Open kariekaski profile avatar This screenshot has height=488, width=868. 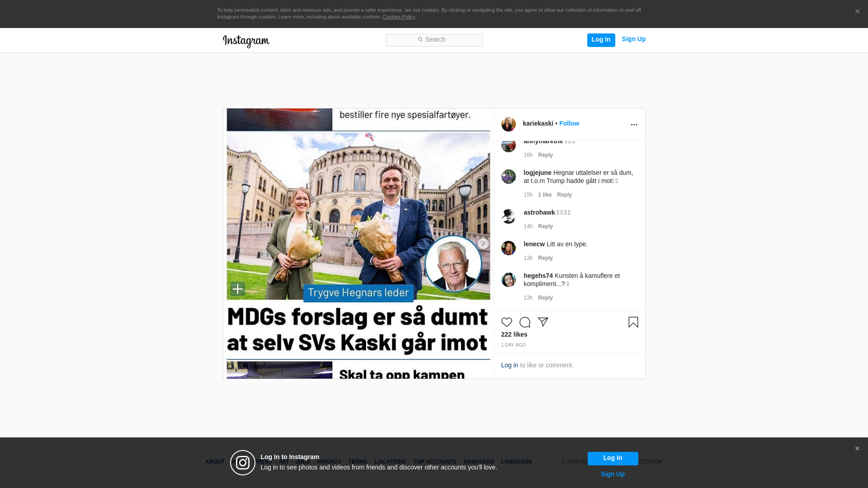coord(508,124)
